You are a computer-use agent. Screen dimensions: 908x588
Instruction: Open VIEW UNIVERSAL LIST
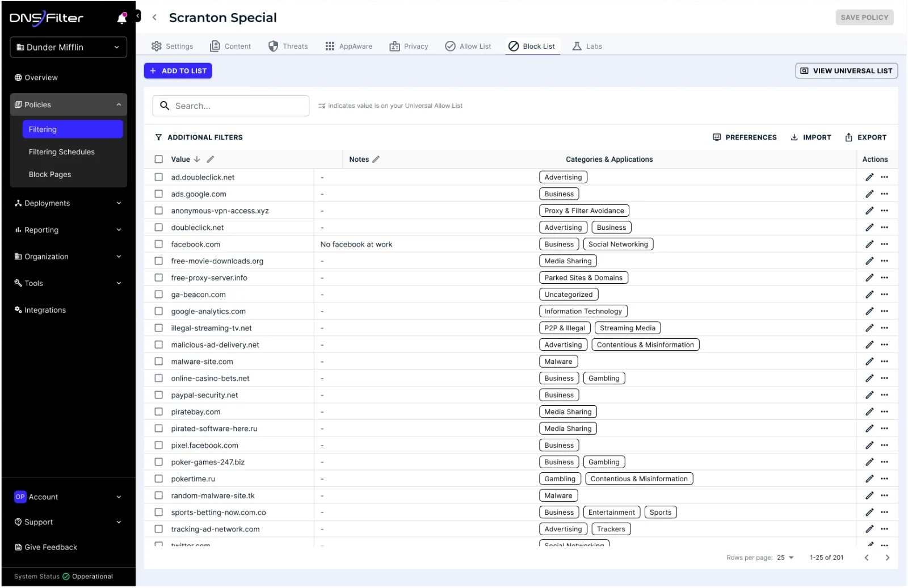coord(846,71)
